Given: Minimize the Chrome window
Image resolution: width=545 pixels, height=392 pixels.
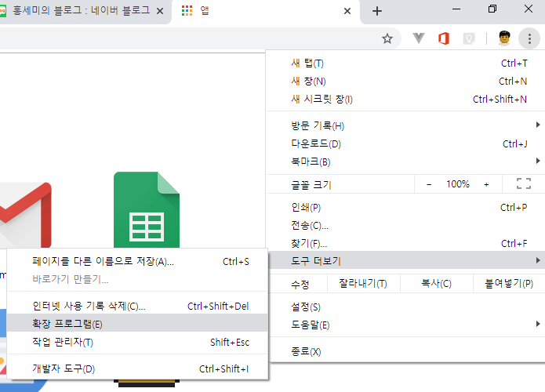Looking at the screenshot, I should 456,9.
